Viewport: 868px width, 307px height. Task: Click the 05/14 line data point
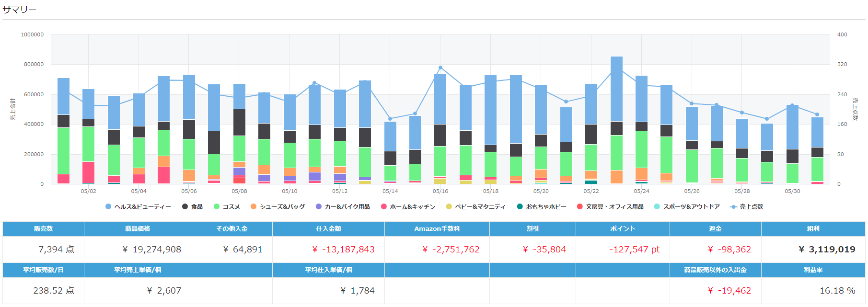point(390,119)
